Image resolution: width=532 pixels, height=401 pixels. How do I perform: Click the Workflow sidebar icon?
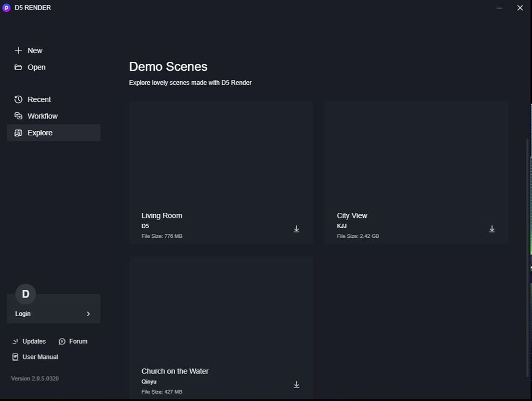[x=18, y=116]
